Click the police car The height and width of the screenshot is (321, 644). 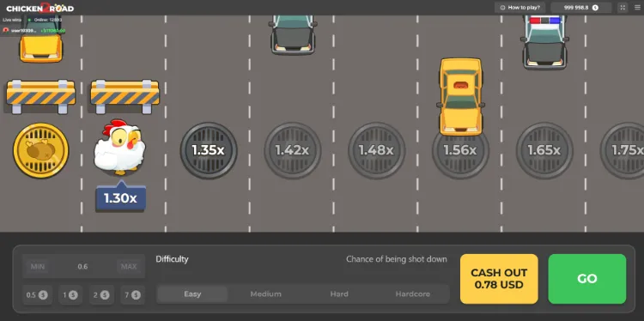[544, 42]
